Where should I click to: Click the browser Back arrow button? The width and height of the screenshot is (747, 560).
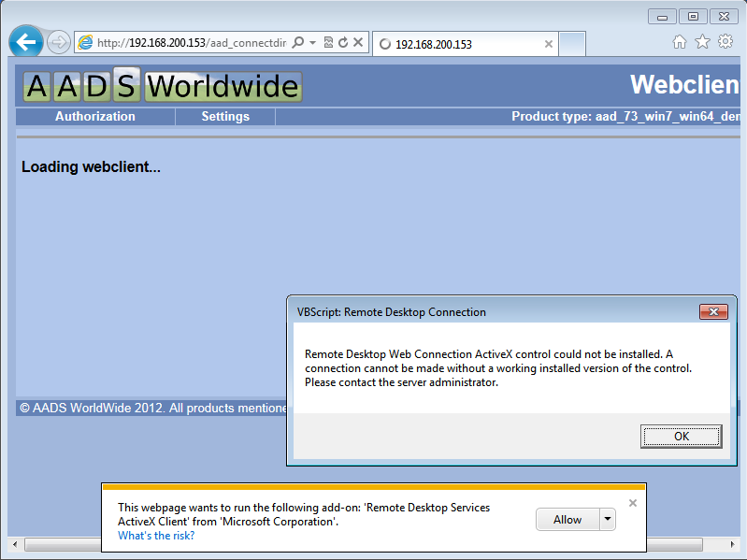[26, 42]
